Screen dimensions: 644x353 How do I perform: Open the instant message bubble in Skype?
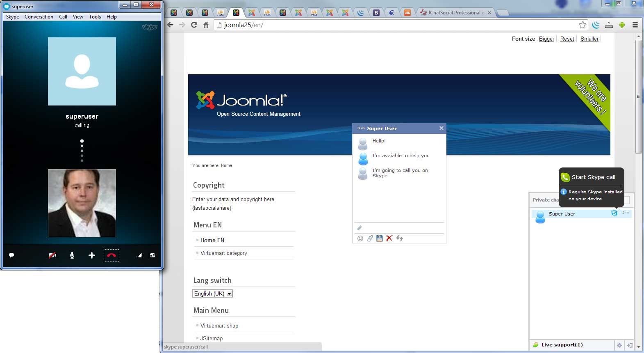coord(11,255)
